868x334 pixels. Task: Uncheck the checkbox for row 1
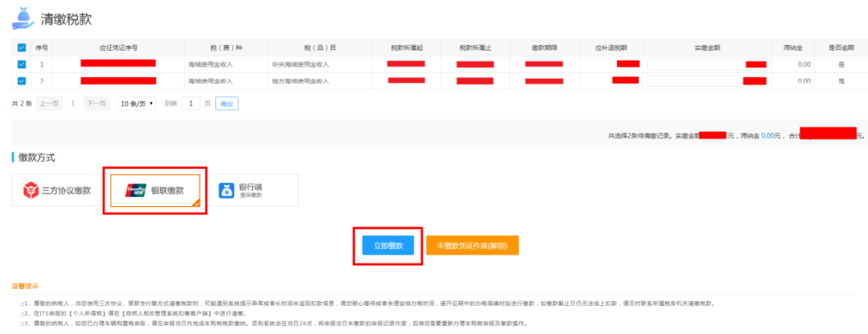pos(22,64)
